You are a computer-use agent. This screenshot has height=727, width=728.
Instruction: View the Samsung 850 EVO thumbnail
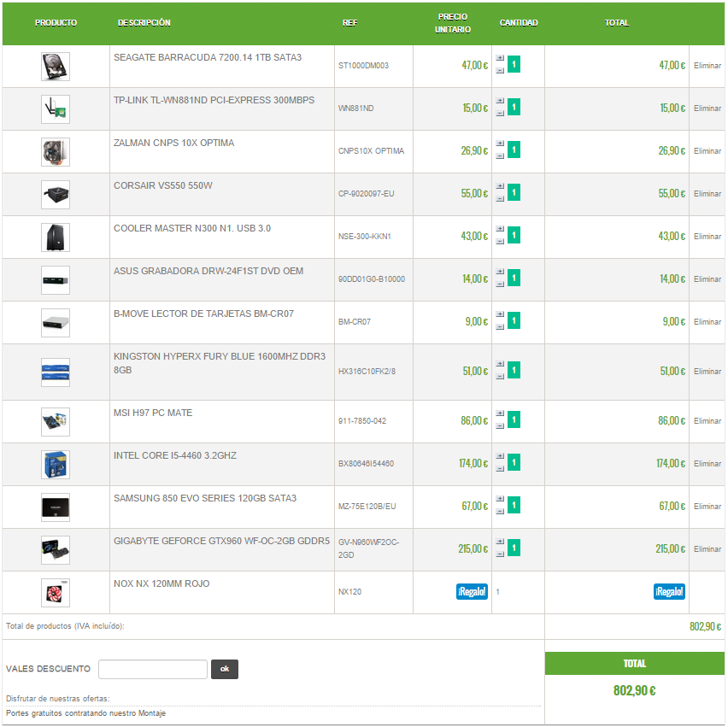[x=56, y=507]
